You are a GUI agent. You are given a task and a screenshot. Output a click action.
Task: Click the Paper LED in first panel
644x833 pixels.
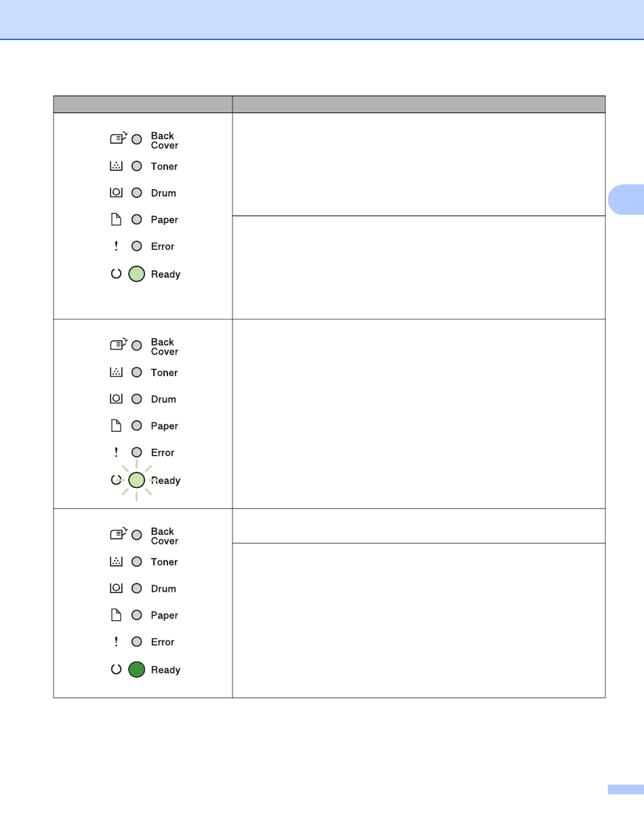136,220
